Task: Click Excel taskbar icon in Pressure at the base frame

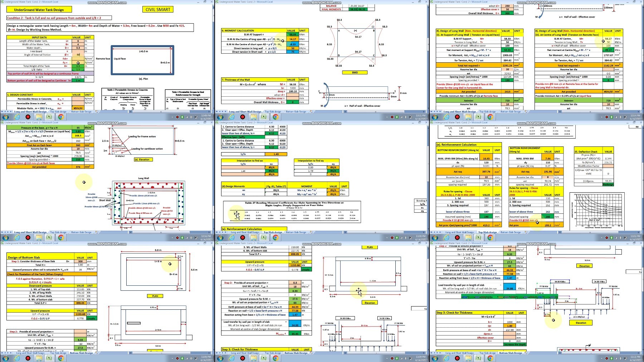Action: coord(49,237)
